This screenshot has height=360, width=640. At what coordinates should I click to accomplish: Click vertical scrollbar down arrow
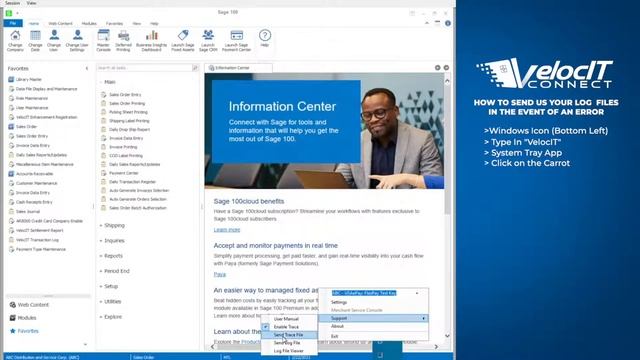tap(447, 336)
